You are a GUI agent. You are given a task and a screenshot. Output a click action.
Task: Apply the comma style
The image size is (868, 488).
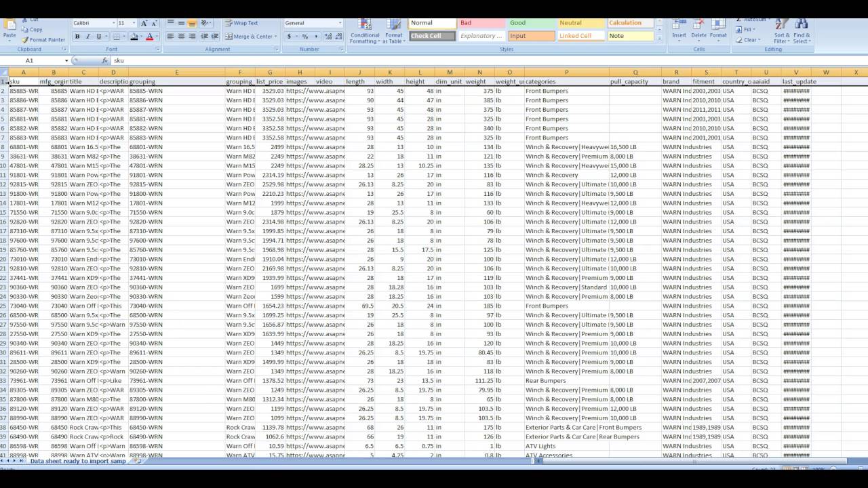coord(315,37)
